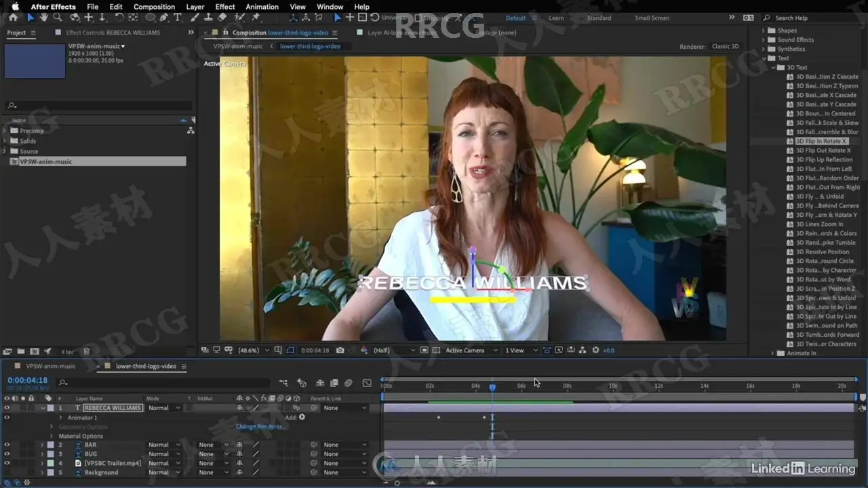
Task: Expand the Material Options group
Action: (x=52, y=436)
